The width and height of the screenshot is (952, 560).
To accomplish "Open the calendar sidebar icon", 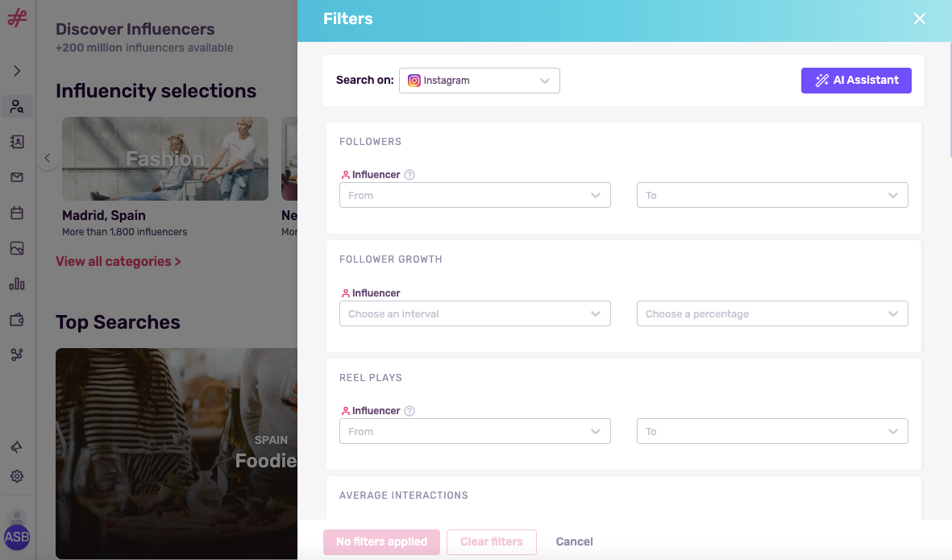I will click(17, 213).
